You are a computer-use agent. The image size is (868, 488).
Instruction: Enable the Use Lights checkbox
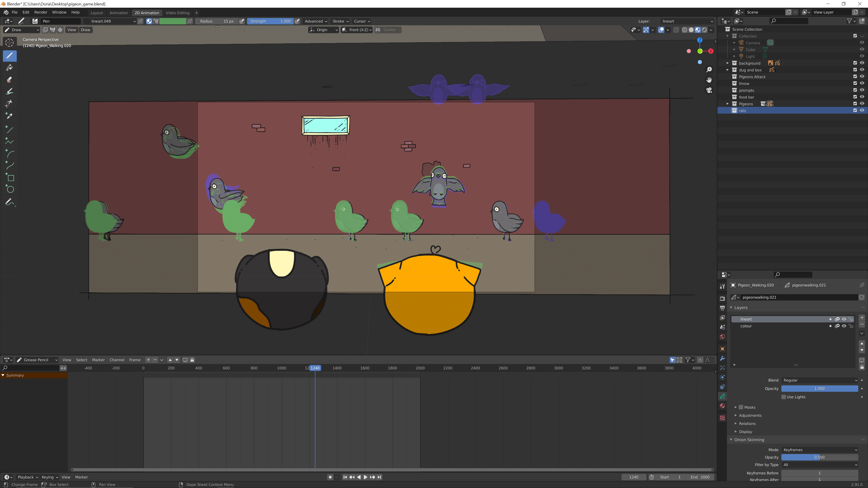(x=784, y=397)
